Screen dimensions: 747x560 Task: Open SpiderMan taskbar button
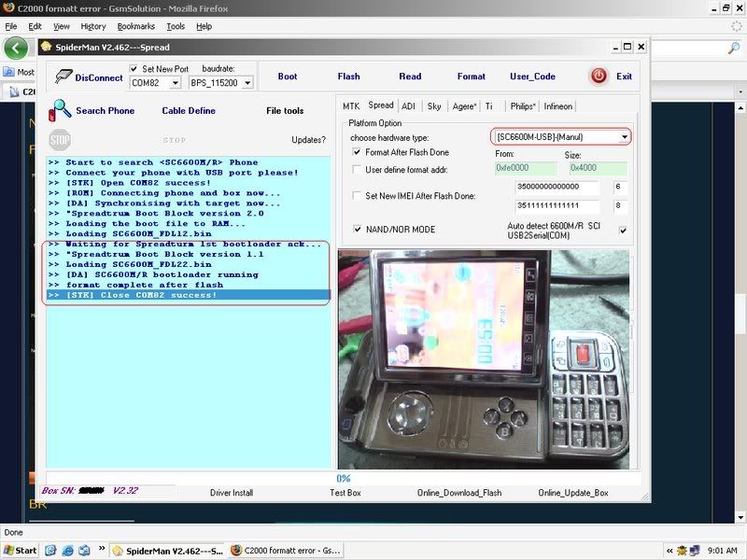(168, 551)
